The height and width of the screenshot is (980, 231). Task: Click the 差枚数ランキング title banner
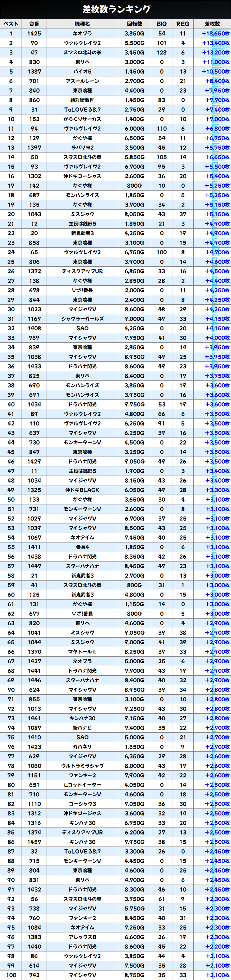pyautogui.click(x=115, y=9)
